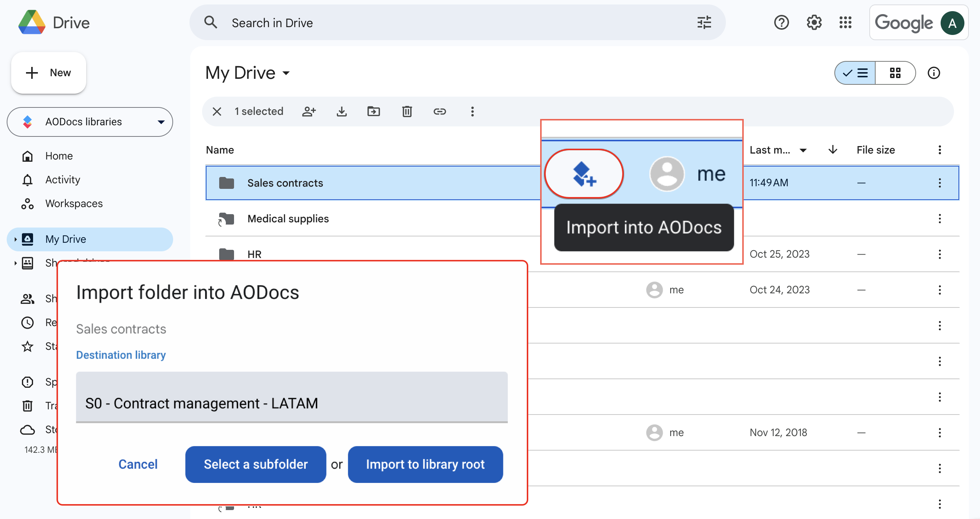Open the view details info icon
Screen dimensions: 980x519
[x=934, y=73]
